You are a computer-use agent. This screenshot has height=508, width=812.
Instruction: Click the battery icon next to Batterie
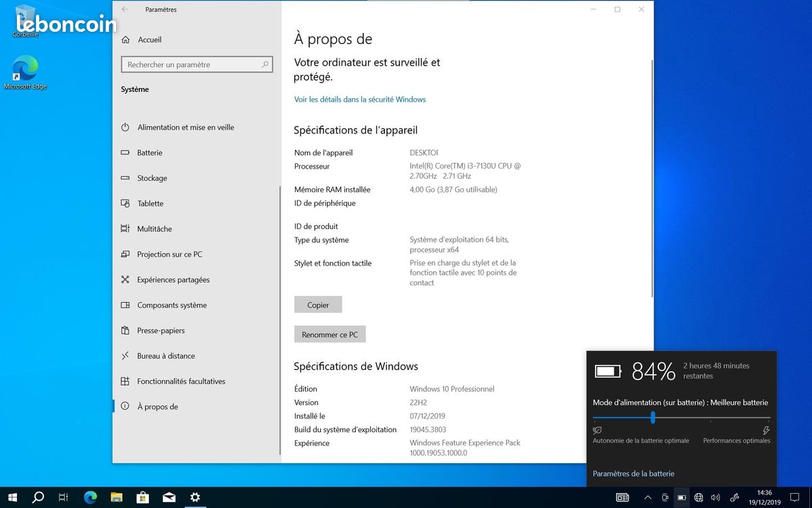[125, 153]
